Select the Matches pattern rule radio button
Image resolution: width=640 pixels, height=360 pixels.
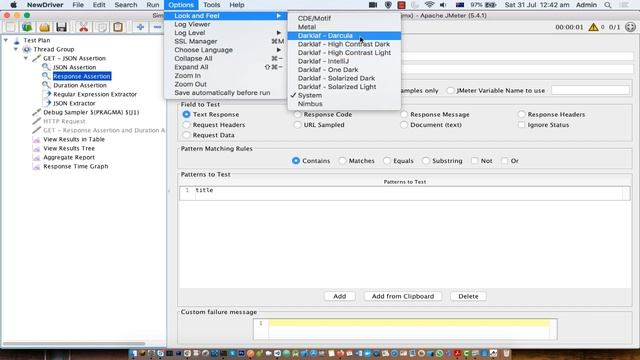(x=342, y=161)
